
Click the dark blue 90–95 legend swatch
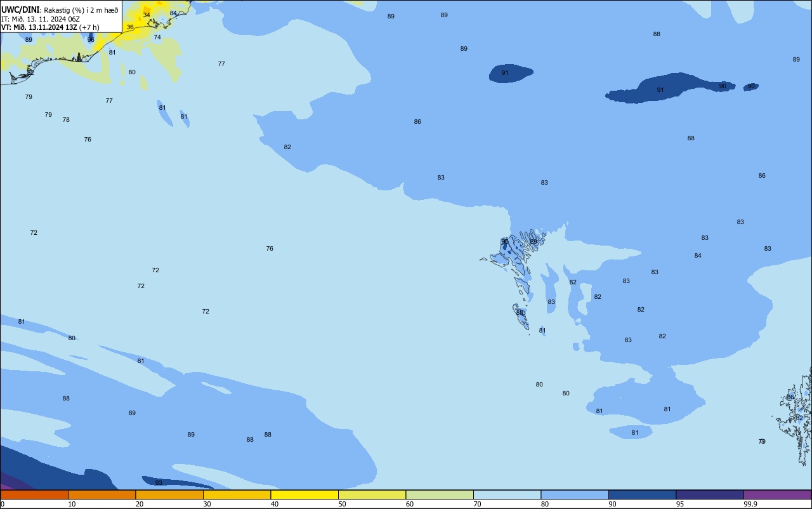642,494
